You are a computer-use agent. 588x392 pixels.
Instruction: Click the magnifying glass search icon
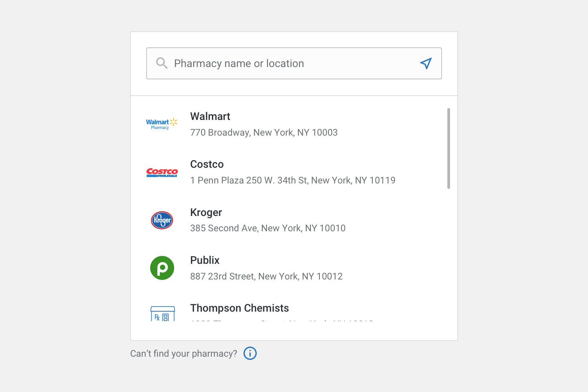pyautogui.click(x=162, y=63)
